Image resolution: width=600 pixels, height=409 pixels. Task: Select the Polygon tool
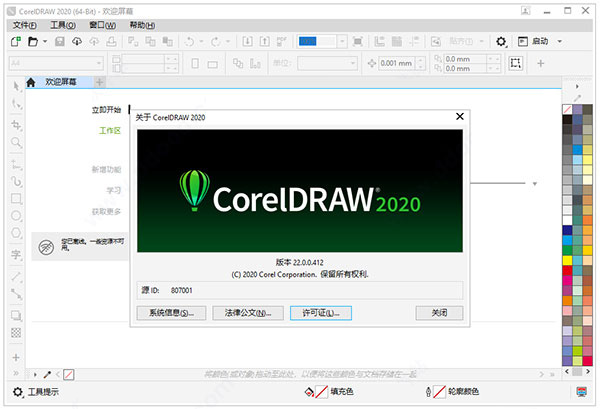(16, 233)
